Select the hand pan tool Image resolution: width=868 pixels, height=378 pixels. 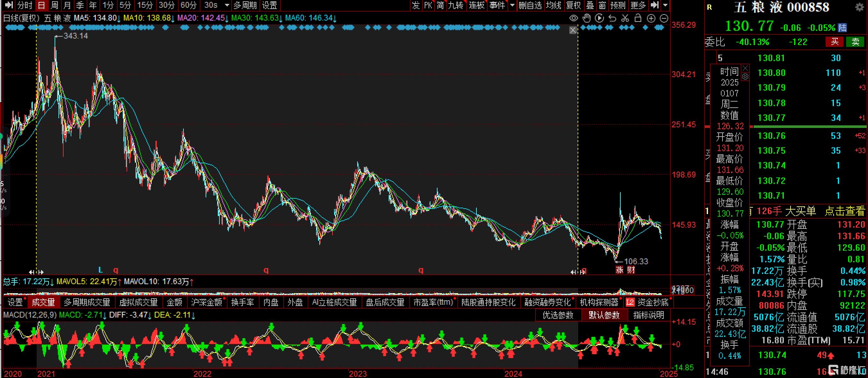click(x=587, y=18)
